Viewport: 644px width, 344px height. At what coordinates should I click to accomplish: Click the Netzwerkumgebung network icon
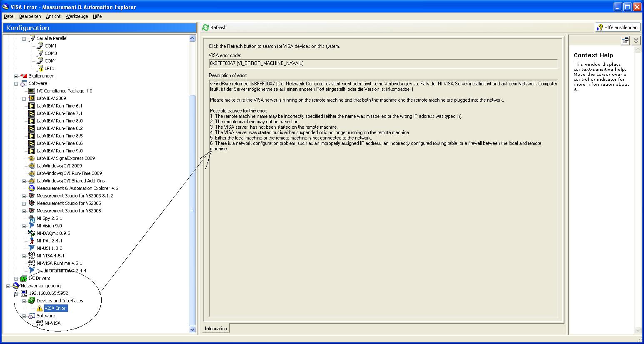click(x=16, y=286)
